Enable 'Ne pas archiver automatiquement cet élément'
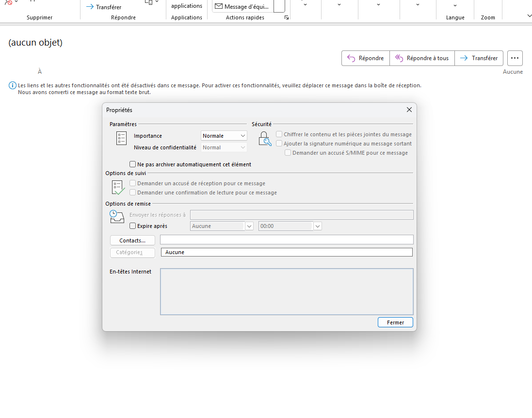 [x=133, y=164]
